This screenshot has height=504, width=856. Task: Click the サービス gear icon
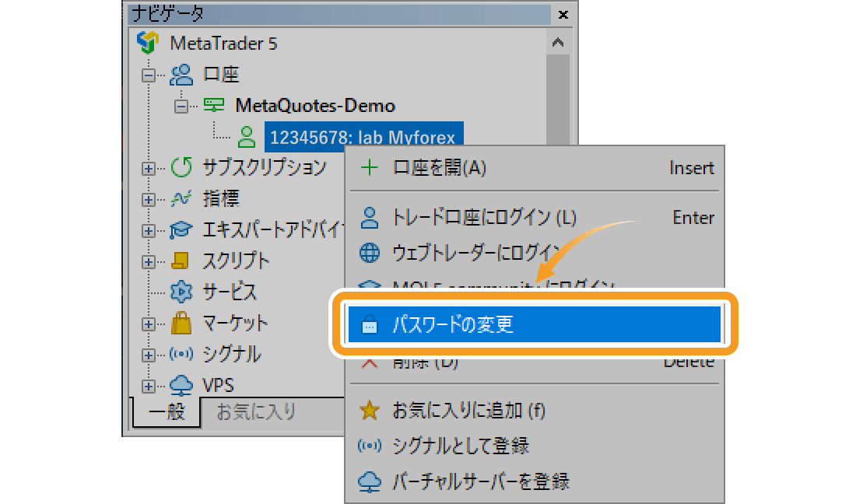click(x=181, y=292)
